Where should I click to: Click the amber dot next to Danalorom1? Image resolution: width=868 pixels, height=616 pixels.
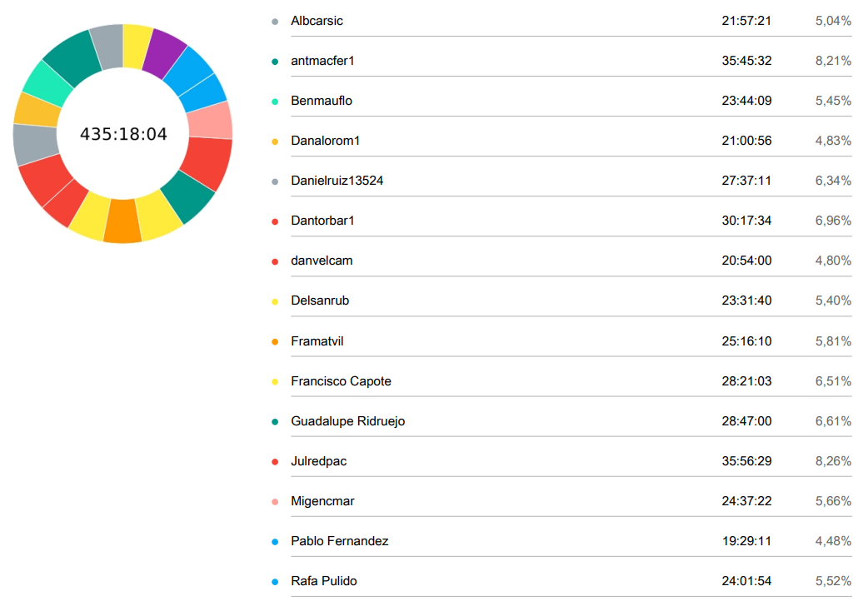click(275, 141)
